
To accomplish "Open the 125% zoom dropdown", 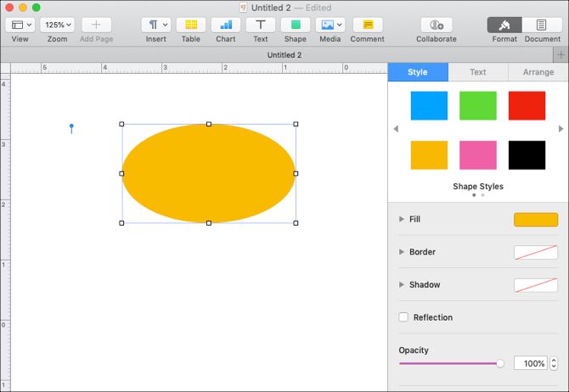I will click(x=58, y=25).
